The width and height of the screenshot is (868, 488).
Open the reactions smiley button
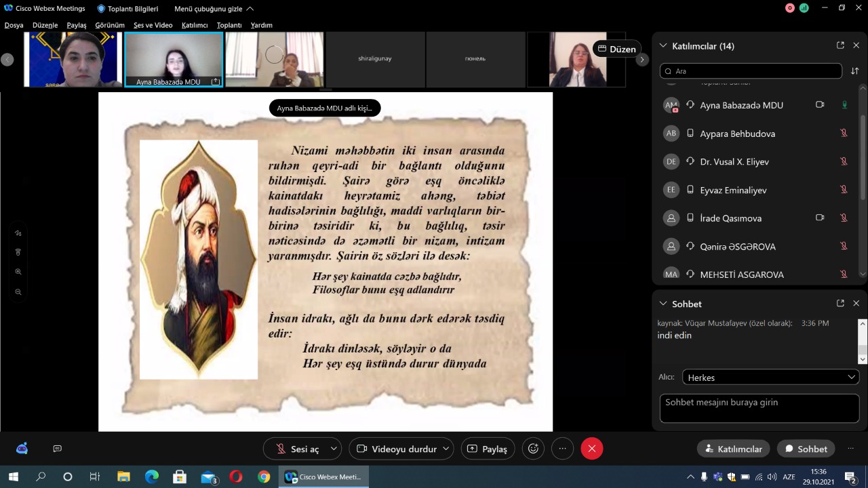click(x=534, y=449)
